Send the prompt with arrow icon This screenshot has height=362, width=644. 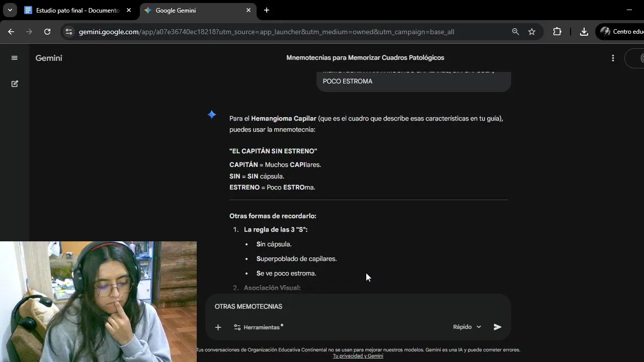click(498, 327)
